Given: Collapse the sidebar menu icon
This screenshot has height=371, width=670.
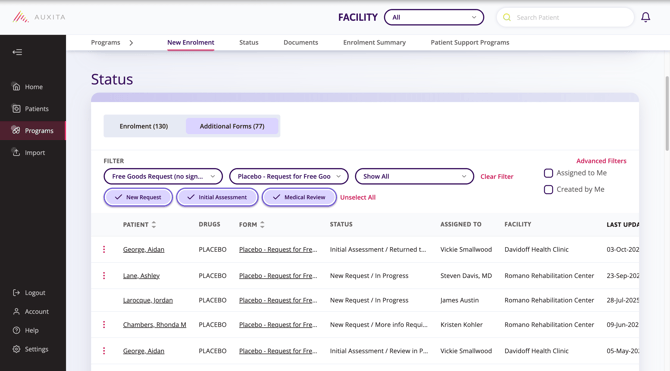Looking at the screenshot, I should (17, 52).
